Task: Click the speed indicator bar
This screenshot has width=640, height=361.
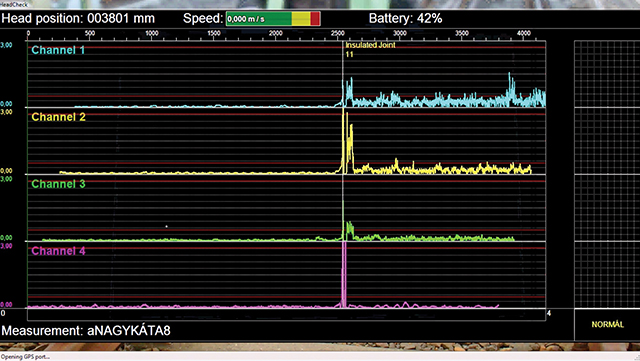Action: click(273, 19)
